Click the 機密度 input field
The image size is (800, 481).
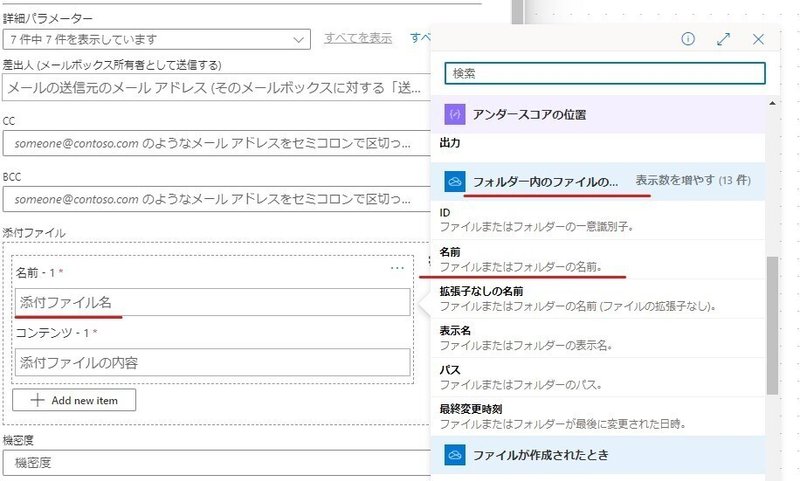[217, 463]
